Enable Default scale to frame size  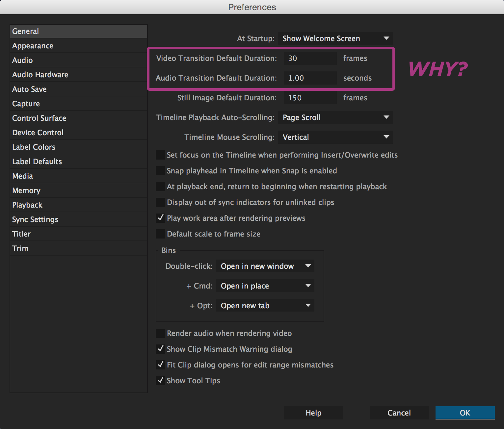coord(160,234)
